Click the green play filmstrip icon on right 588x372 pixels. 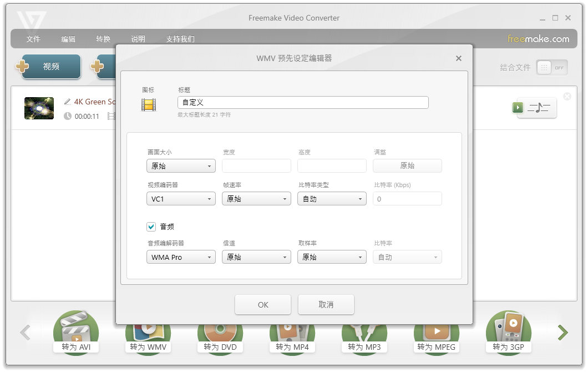pos(518,108)
